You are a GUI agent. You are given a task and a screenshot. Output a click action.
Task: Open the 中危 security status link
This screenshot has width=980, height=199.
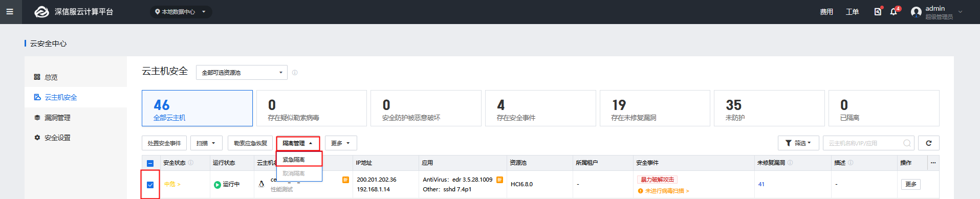point(172,184)
